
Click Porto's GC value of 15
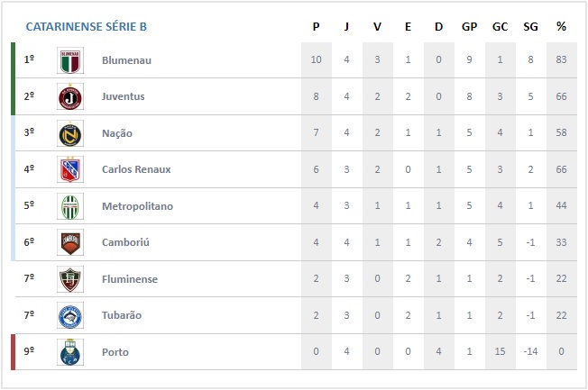pos(500,351)
